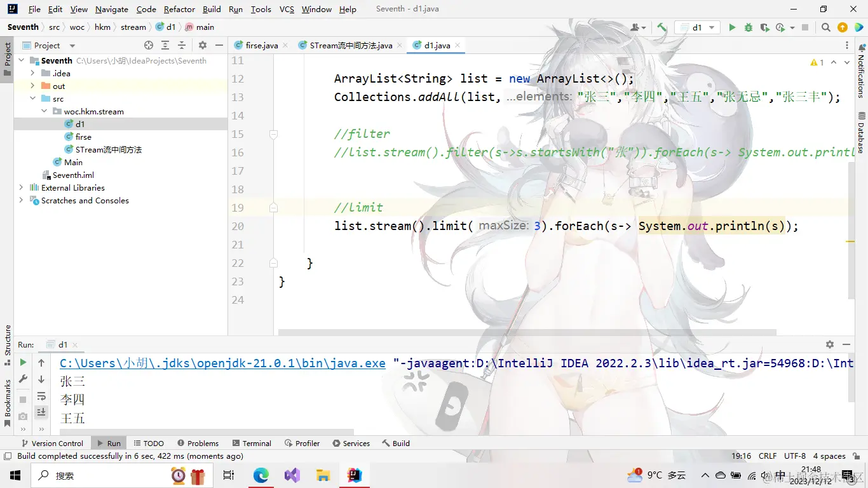Open File Explorer from taskbar
Viewport: 868px width, 488px height.
(x=323, y=475)
